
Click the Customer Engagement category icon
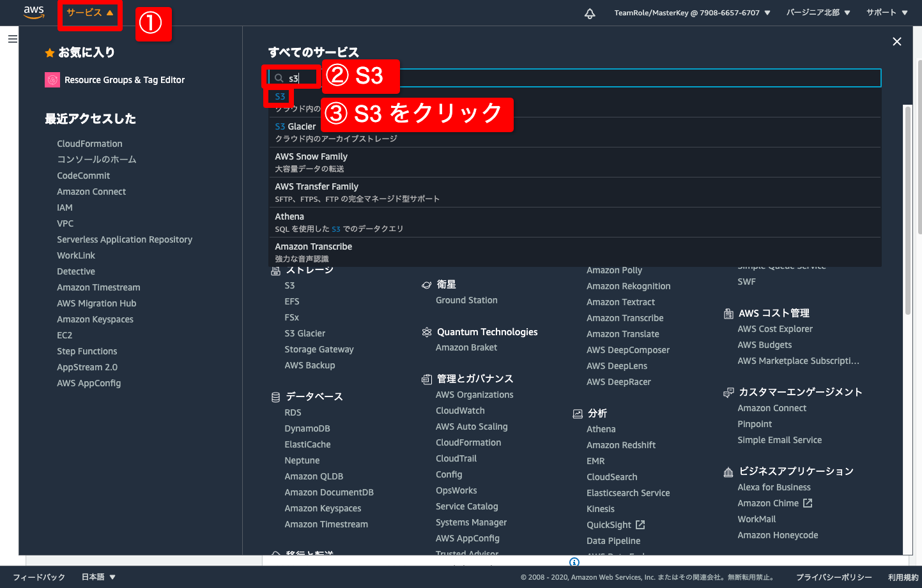click(728, 393)
